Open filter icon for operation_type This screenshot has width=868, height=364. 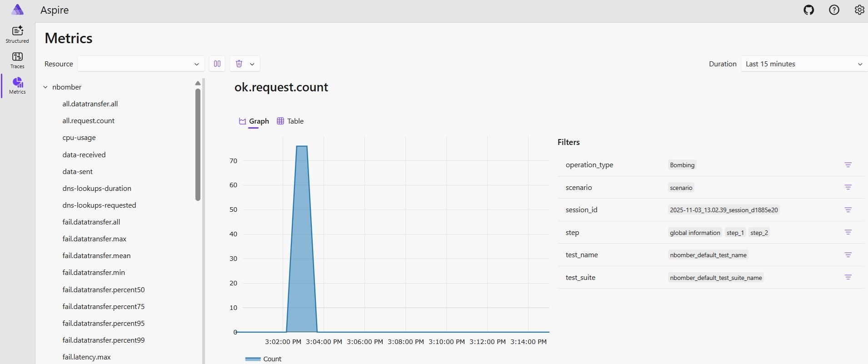point(848,165)
